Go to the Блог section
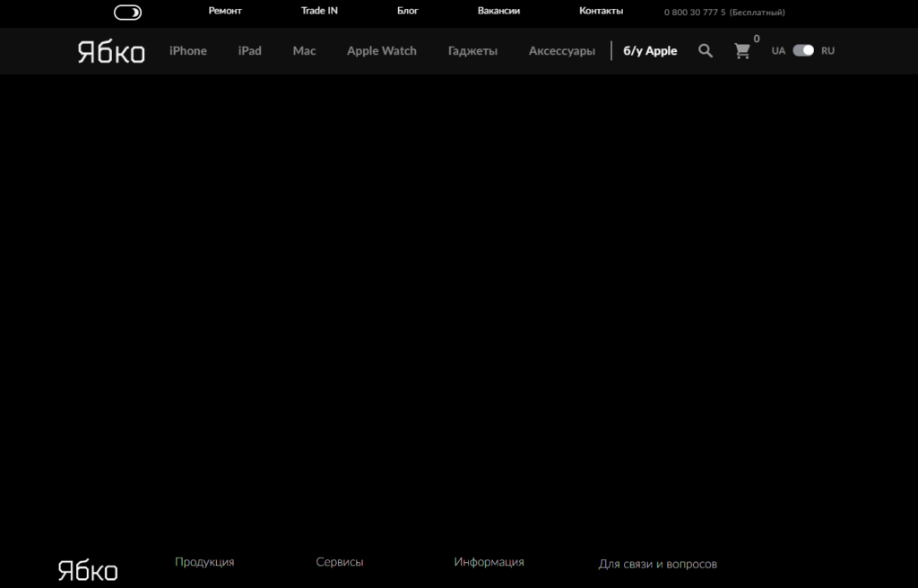 click(408, 11)
